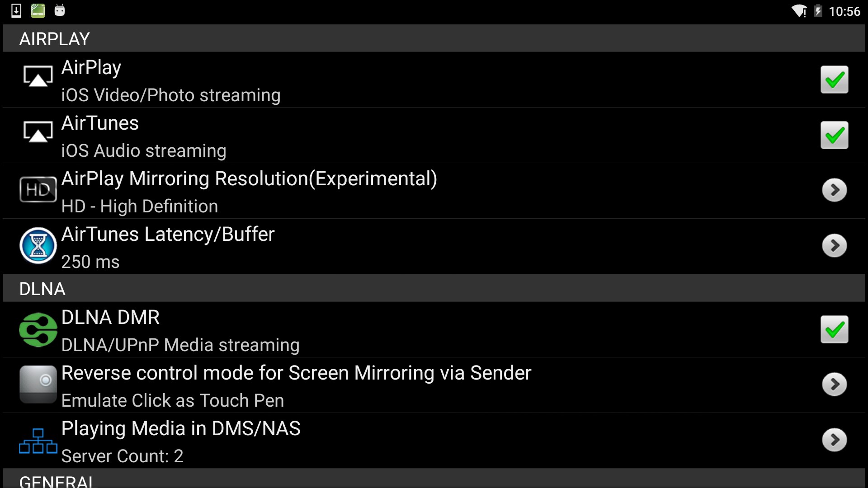Screen dimensions: 868x488
Task: Select the AirTunes Latency/Buffer setting title
Action: click(168, 235)
